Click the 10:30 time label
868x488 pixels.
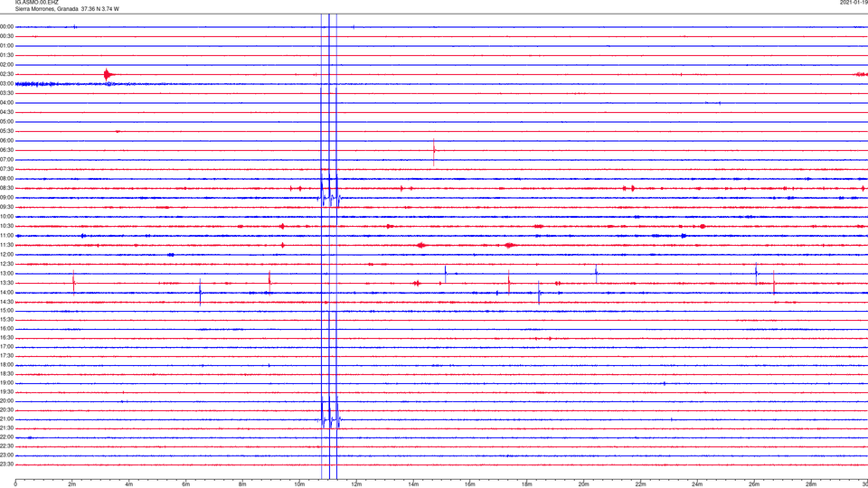[x=6, y=226]
